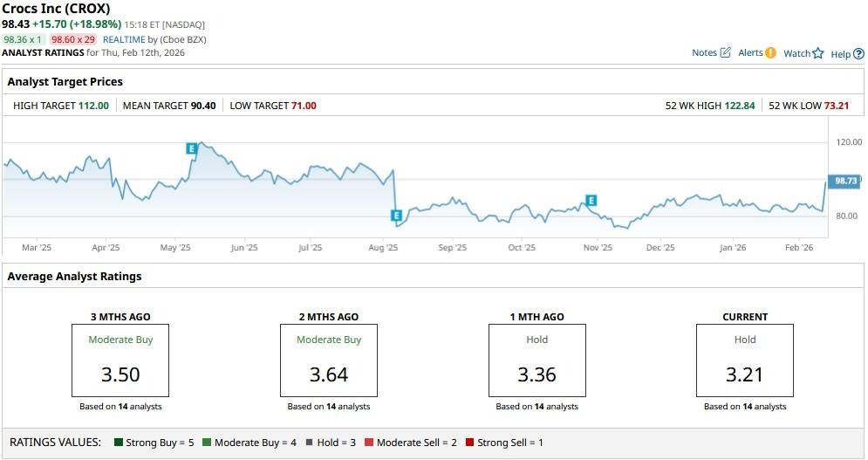Click Based on 14 analysts under CURRENT
This screenshot has height=460, width=868.
[744, 406]
